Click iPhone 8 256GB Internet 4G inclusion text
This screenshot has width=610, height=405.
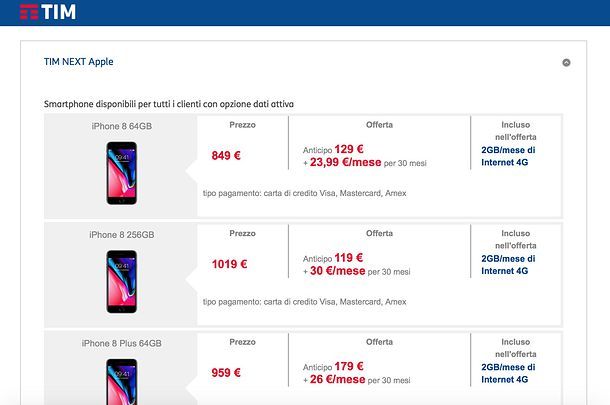515,265
